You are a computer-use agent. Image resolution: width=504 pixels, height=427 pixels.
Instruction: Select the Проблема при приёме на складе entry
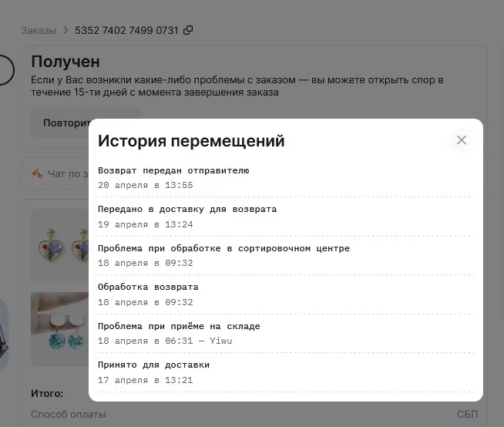pyautogui.click(x=179, y=326)
